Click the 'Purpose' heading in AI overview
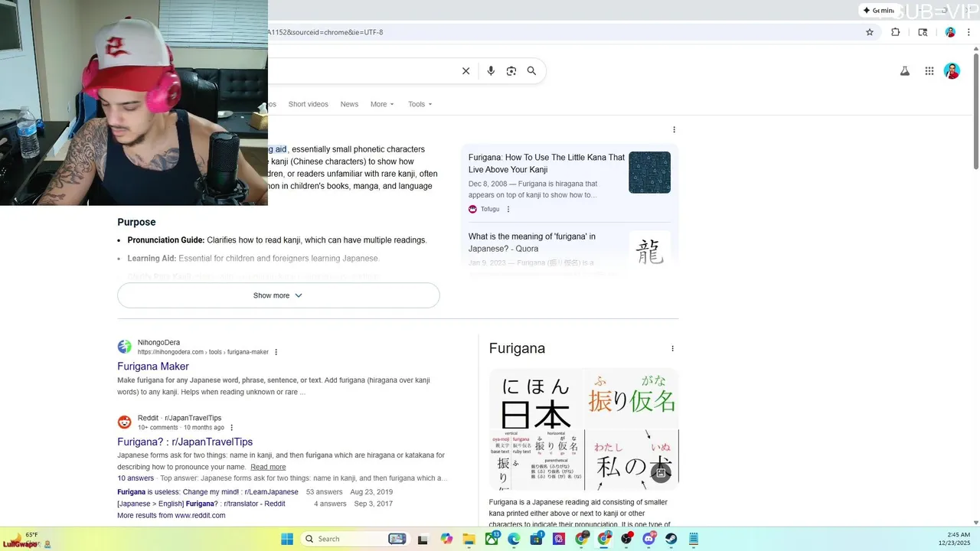 pyautogui.click(x=136, y=222)
